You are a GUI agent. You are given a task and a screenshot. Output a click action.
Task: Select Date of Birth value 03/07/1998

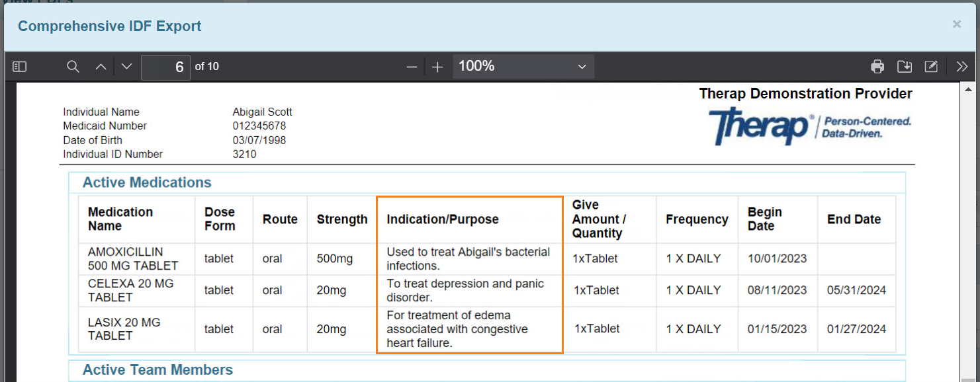pyautogui.click(x=259, y=140)
